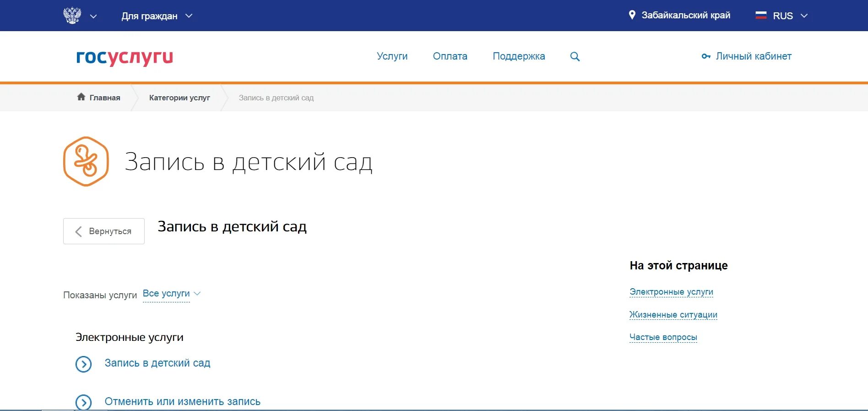Click the Электронные услуги section heading
868x411 pixels.
[x=130, y=337]
